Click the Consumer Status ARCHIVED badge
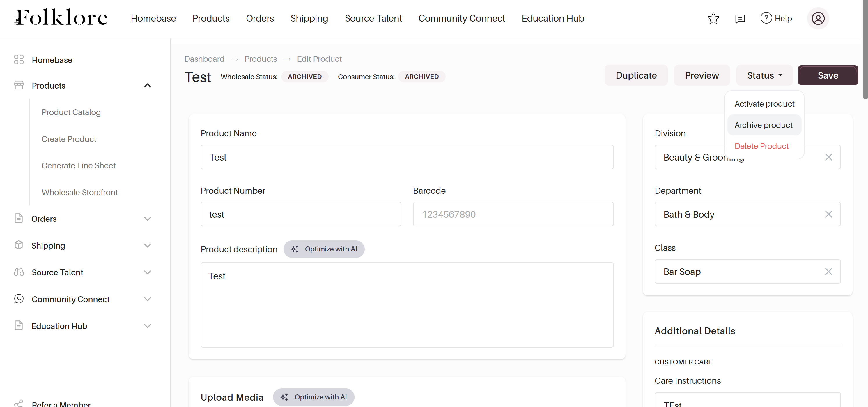 (x=421, y=77)
